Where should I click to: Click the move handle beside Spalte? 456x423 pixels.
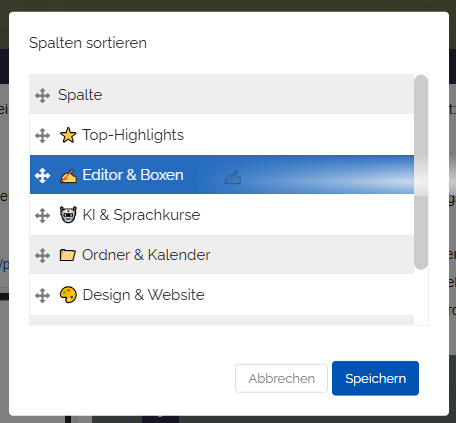pyautogui.click(x=43, y=96)
